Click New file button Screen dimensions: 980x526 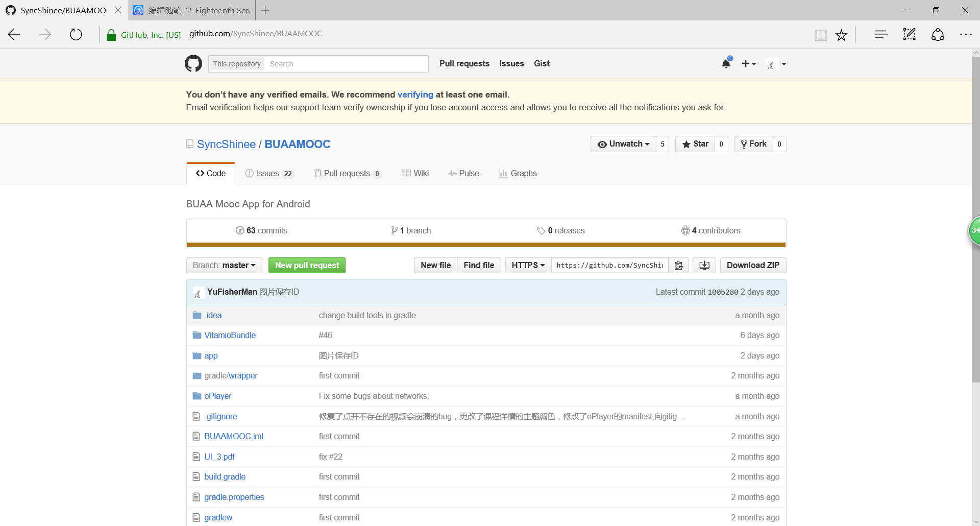pos(435,266)
